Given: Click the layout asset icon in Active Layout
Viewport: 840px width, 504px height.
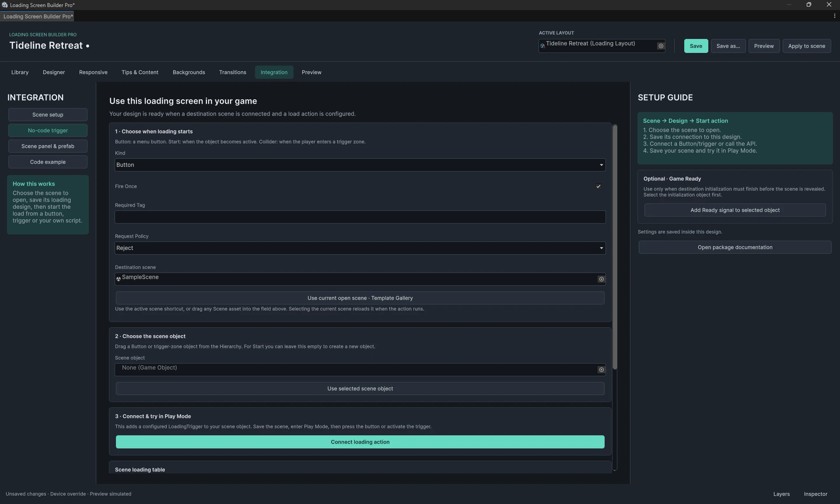Looking at the screenshot, I should [542, 45].
